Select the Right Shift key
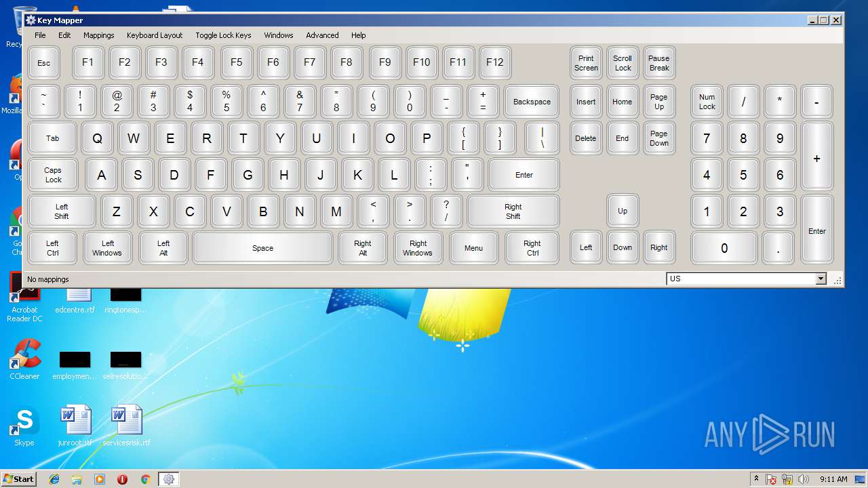The width and height of the screenshot is (868, 488). tap(513, 211)
